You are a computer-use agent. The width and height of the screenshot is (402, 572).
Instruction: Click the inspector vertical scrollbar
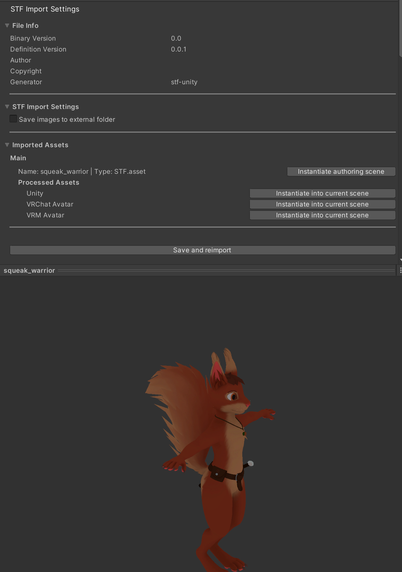point(400,29)
